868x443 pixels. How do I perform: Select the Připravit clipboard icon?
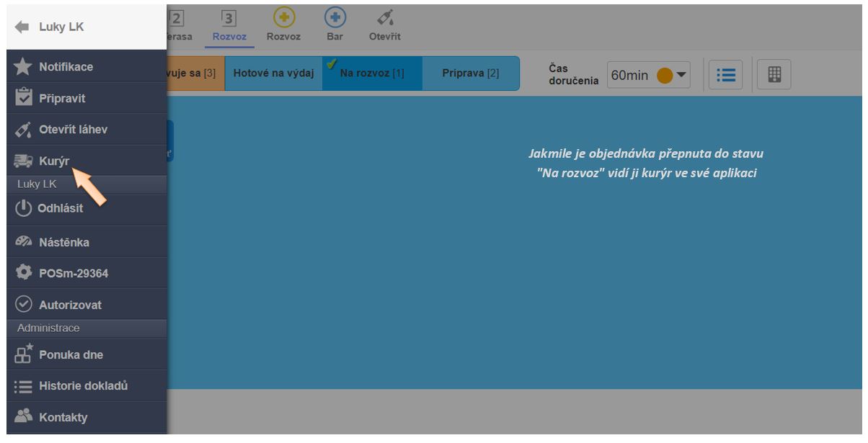(23, 98)
